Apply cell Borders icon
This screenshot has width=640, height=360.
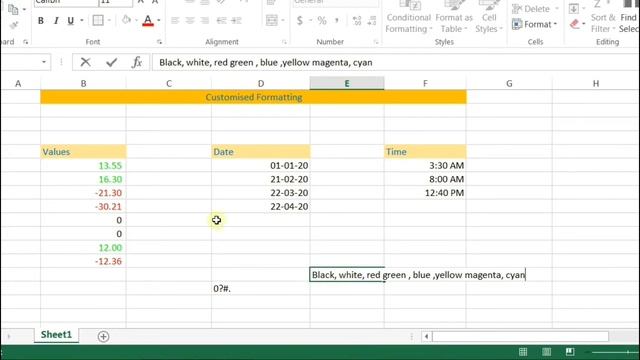(98, 20)
